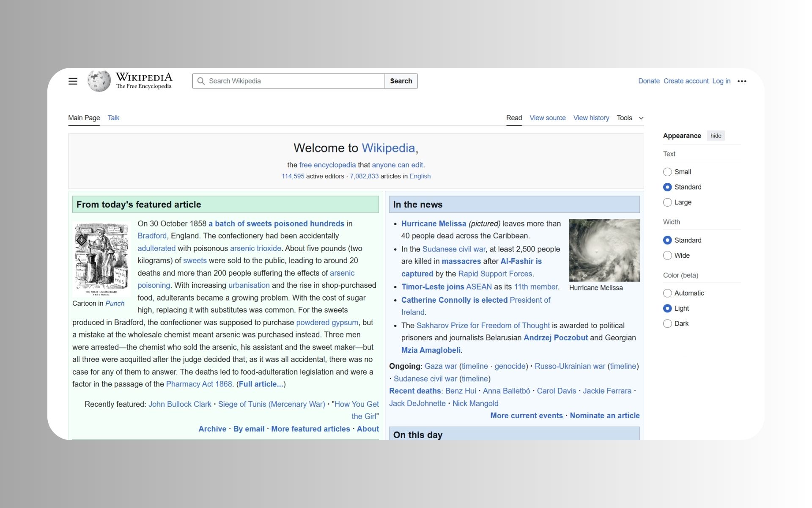Screen dimensions: 812x508
Task: Open the Punch cartoon thumbnail
Action: tap(101, 259)
